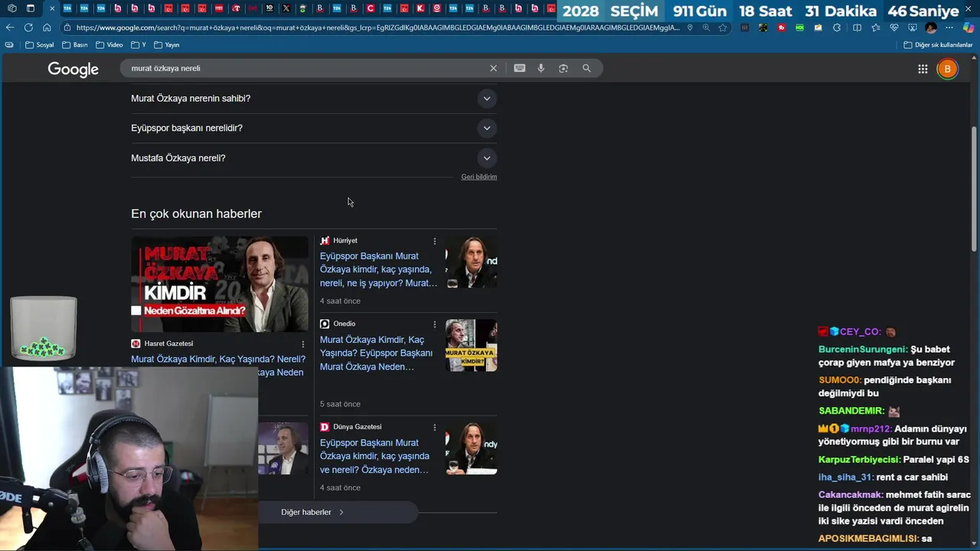Open the Sosyal bookmarks folder
Viewport: 980px width, 551px height.
point(40,45)
